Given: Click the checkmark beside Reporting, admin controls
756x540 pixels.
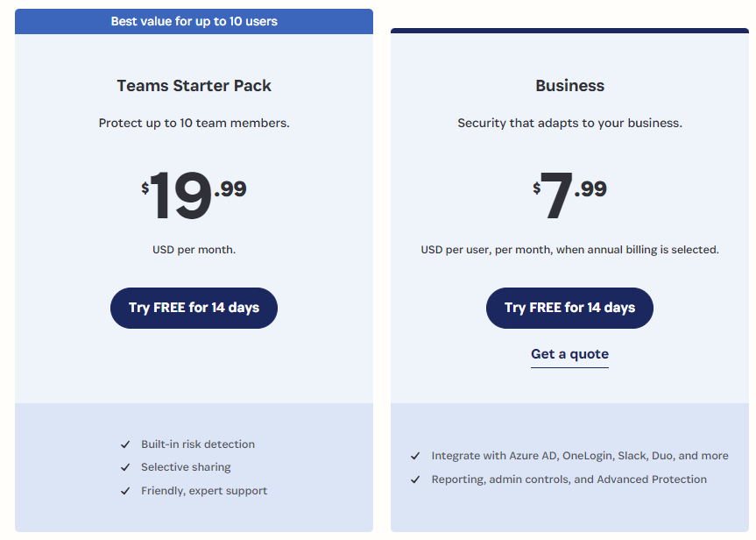Looking at the screenshot, I should point(415,480).
